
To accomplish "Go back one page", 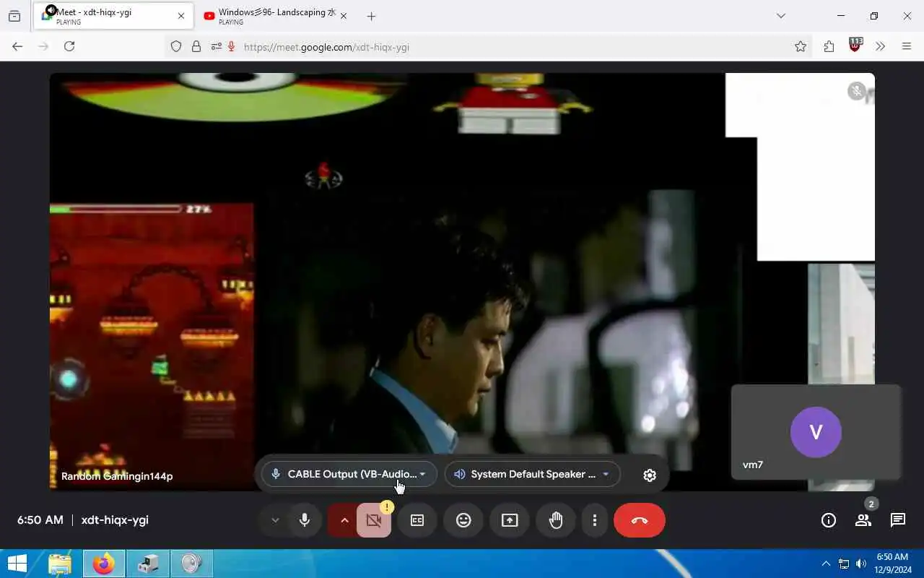I will click(17, 46).
